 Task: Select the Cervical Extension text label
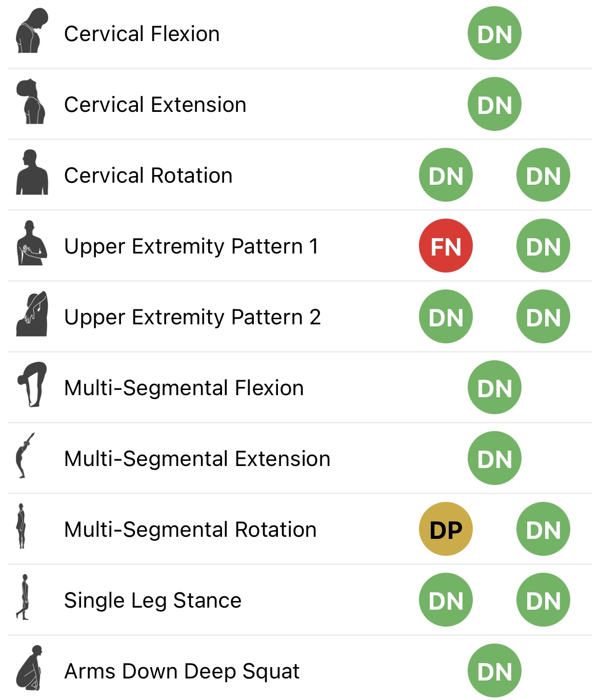click(x=155, y=105)
